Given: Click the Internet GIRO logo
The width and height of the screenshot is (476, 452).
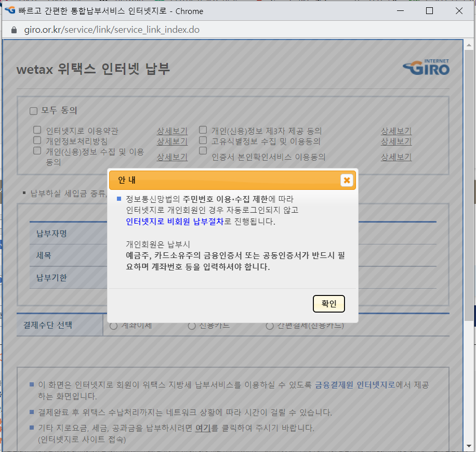Looking at the screenshot, I should click(426, 67).
